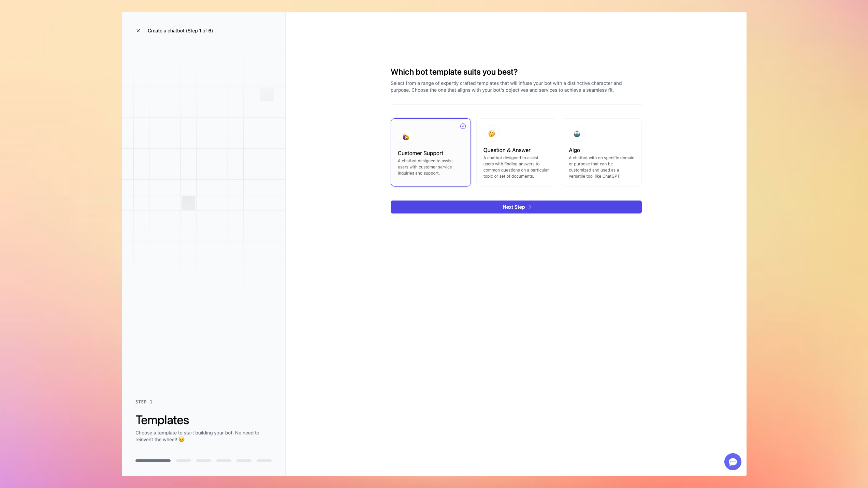This screenshot has width=868, height=488.
Task: Click the Customer Support card description text
Action: point(425,167)
